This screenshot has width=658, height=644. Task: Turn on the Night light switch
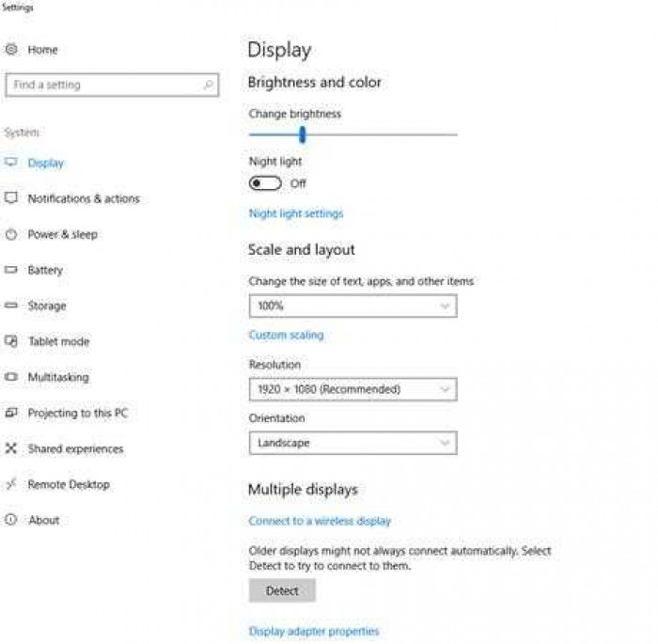point(265,183)
